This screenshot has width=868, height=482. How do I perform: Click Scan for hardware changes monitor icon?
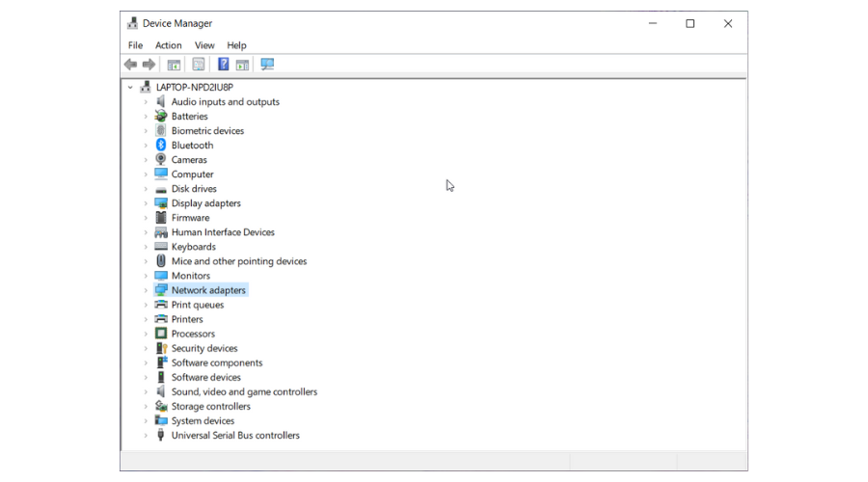[x=267, y=65]
